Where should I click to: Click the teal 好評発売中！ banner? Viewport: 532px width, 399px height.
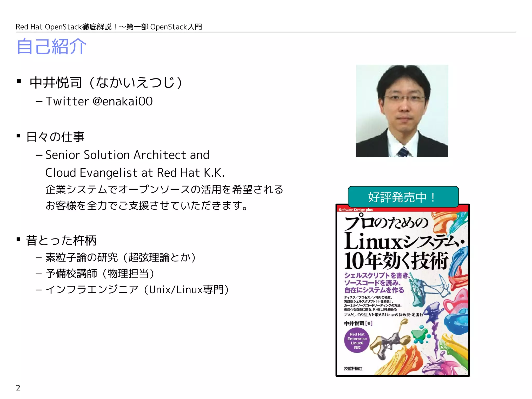403,197
